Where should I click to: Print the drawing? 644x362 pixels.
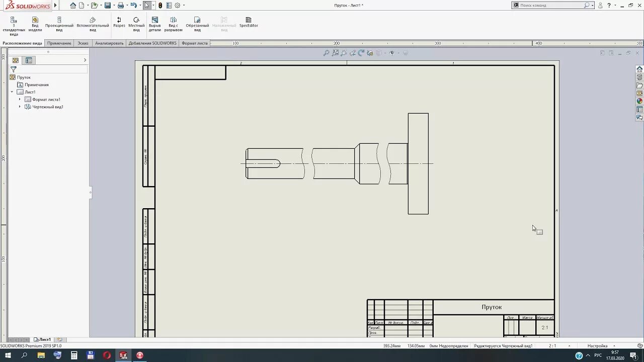(121, 6)
